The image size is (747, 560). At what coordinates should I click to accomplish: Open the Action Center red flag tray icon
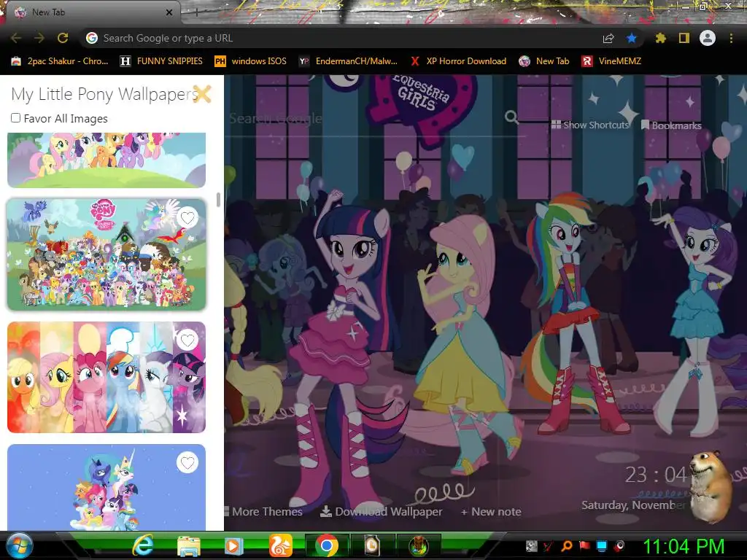tap(584, 546)
